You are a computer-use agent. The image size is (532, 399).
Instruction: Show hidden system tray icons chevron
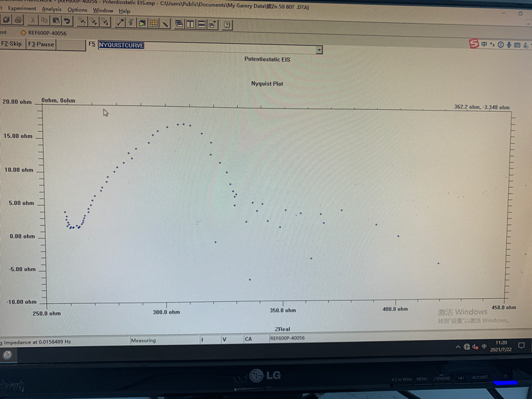tap(457, 347)
